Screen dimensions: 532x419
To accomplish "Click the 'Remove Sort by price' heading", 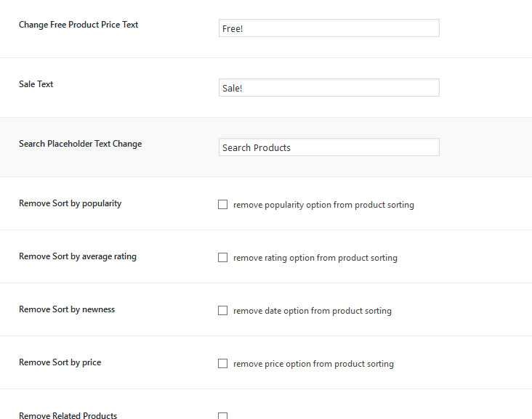I will (60, 362).
